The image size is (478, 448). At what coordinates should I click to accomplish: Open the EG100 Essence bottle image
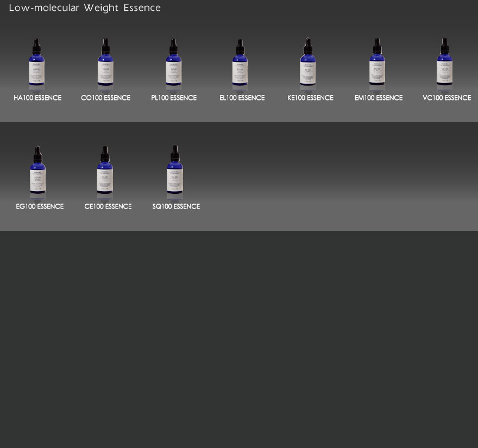37,171
